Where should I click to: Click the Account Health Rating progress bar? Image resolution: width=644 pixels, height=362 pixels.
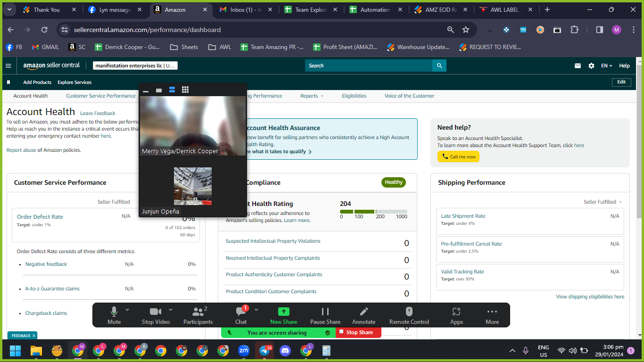(x=373, y=212)
